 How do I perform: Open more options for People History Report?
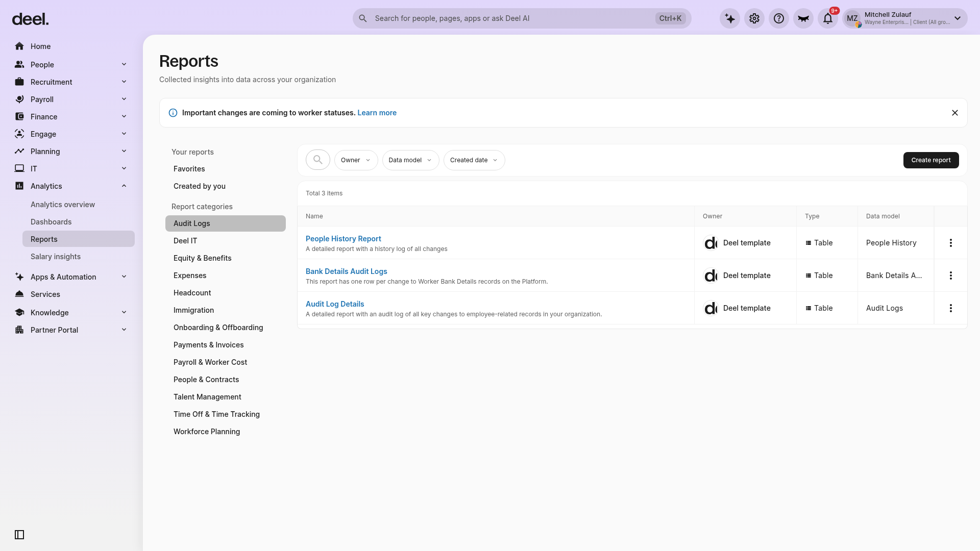click(x=950, y=243)
